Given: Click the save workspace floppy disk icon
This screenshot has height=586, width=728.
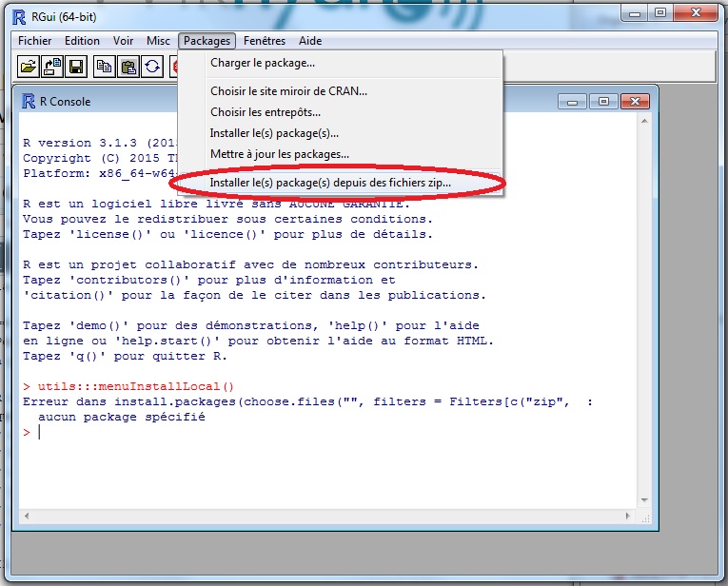Looking at the screenshot, I should click(76, 67).
